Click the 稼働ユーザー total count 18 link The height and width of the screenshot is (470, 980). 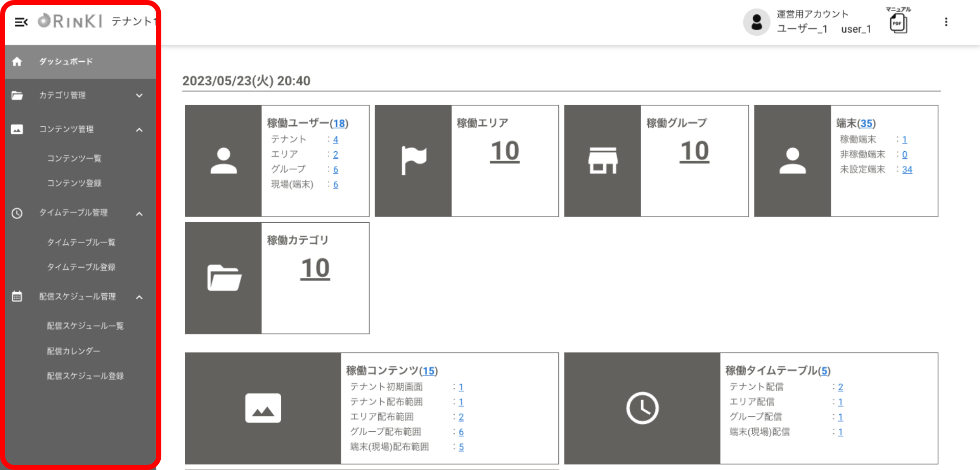pos(339,124)
